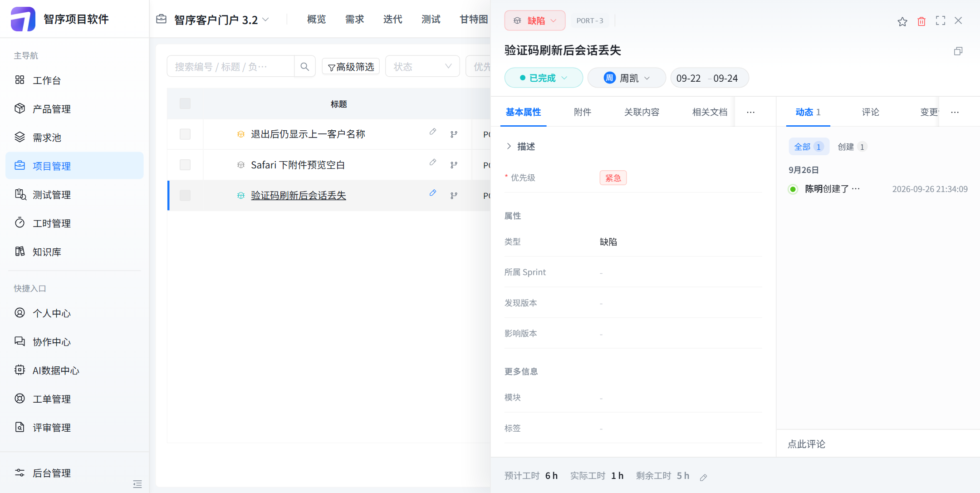Switch project 智序客户门户 3.2 dropdown
Screen dimensions: 980x493
coord(221,20)
